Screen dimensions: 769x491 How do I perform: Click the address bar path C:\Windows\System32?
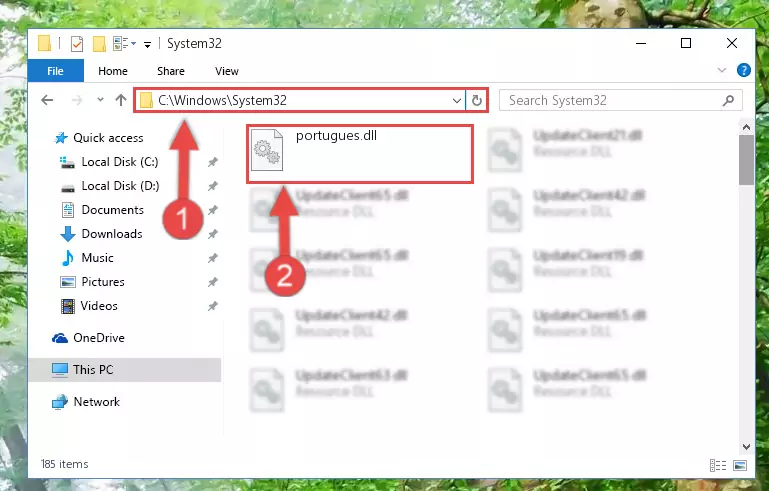(x=222, y=101)
